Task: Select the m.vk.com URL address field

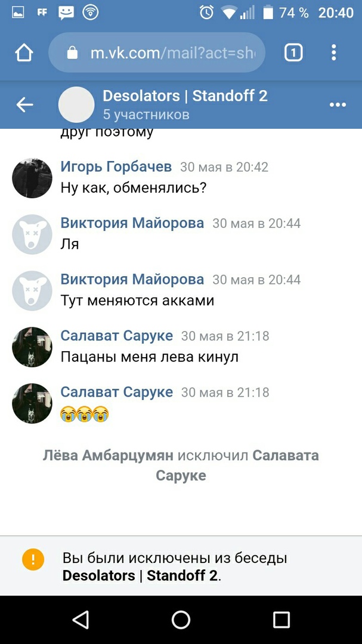Action: [157, 52]
